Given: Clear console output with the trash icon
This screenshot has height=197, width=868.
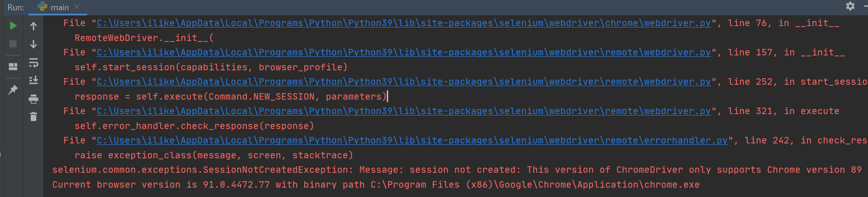Looking at the screenshot, I should click(34, 116).
